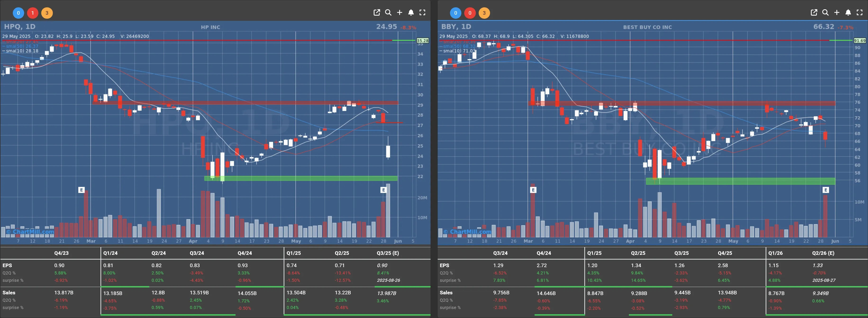Click the orange 3 badge on HPQ panel
This screenshot has width=868, height=318.
coord(47,13)
